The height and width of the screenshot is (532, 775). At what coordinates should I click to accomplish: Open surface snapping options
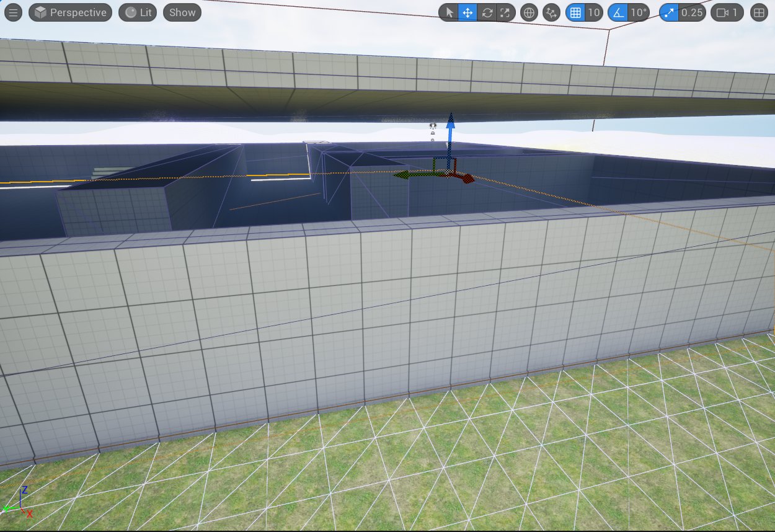pos(551,12)
